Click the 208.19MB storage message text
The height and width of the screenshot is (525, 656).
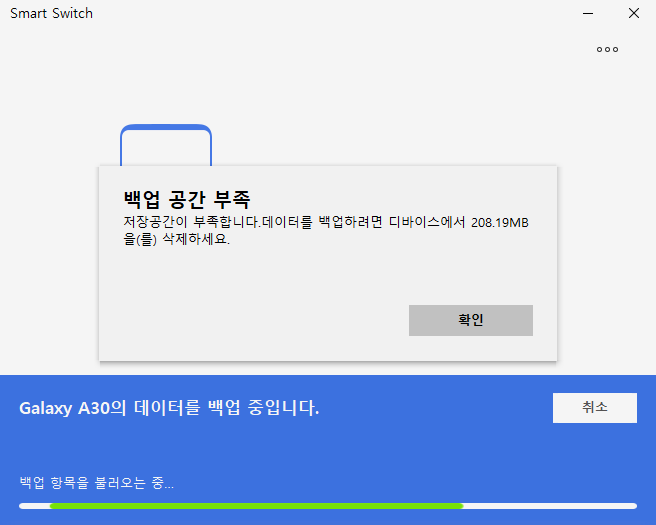(x=326, y=230)
